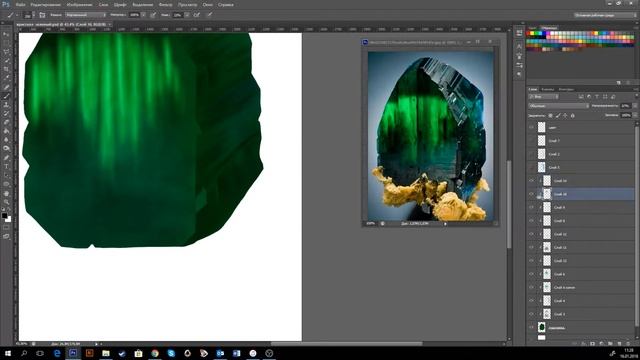Toggle lock all in Layers panel
This screenshot has height=360, width=640.
(x=573, y=116)
